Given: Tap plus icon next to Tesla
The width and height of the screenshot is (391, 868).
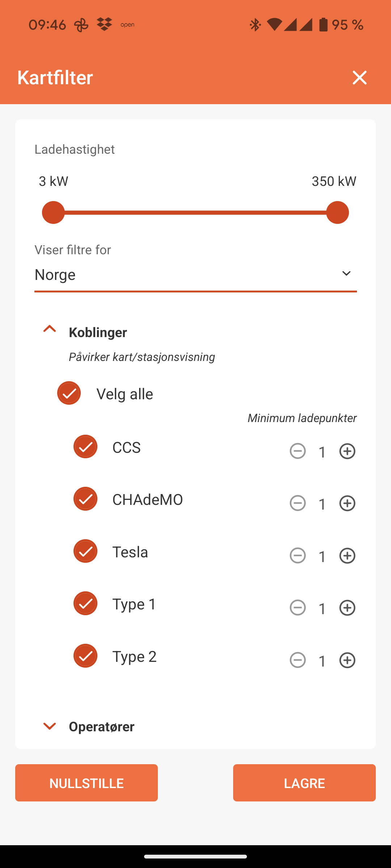Looking at the screenshot, I should pos(347,556).
